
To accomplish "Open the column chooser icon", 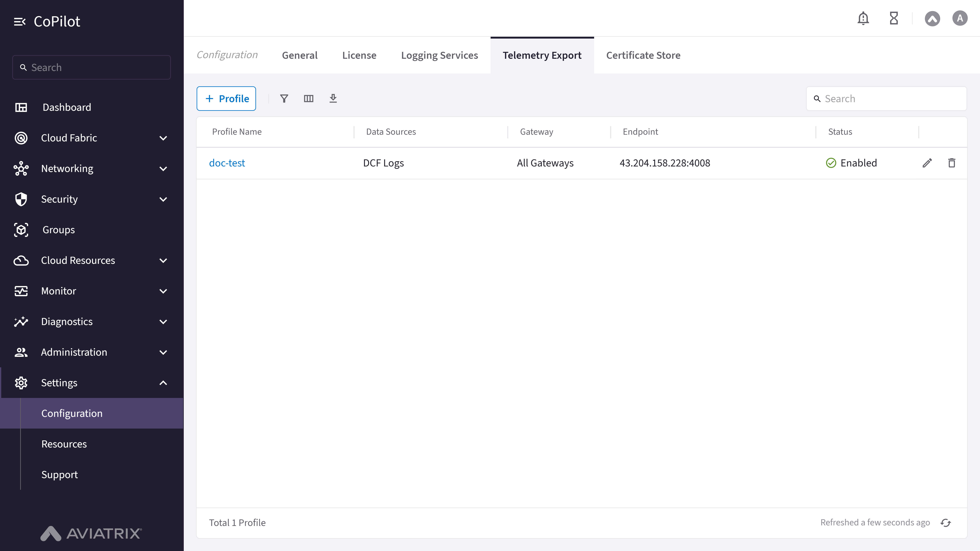I will (x=309, y=99).
